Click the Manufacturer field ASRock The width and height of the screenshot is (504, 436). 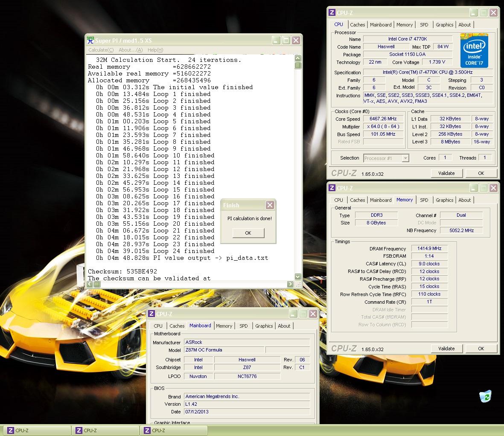pos(247,342)
